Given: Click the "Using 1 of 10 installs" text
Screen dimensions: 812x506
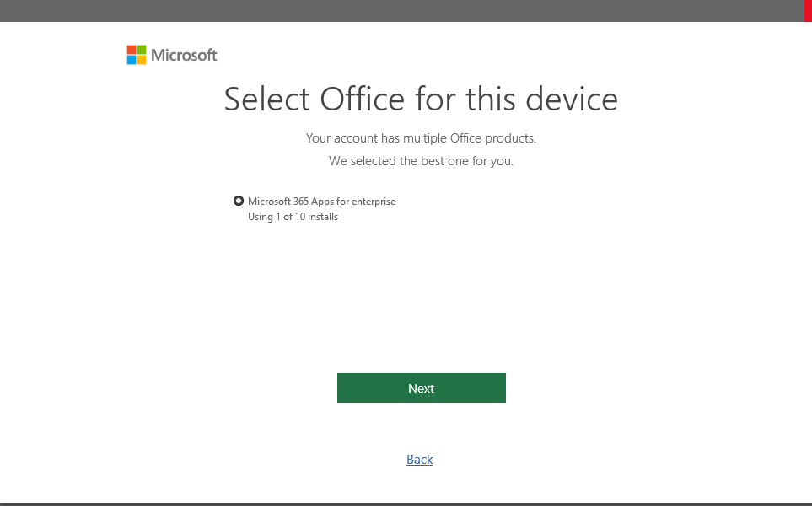Looking at the screenshot, I should [293, 217].
